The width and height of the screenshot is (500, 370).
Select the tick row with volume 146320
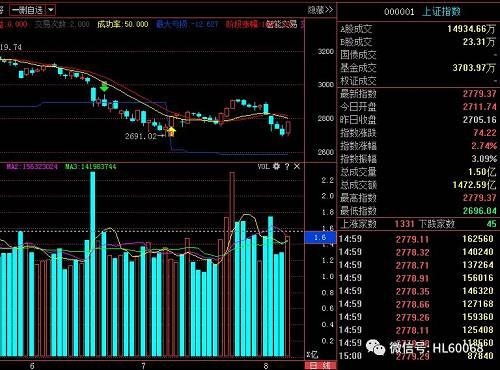[416, 291]
